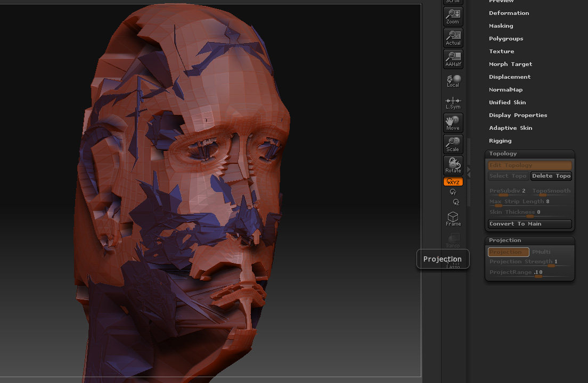Expand the Display Properties subpalette
This screenshot has height=383, width=588.
click(518, 115)
